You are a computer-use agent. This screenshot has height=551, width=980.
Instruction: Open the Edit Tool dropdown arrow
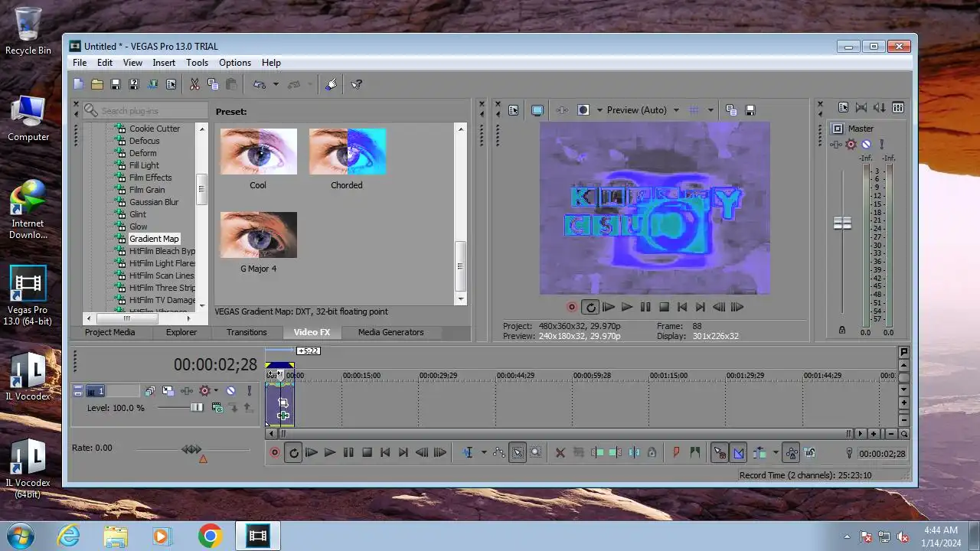484,453
